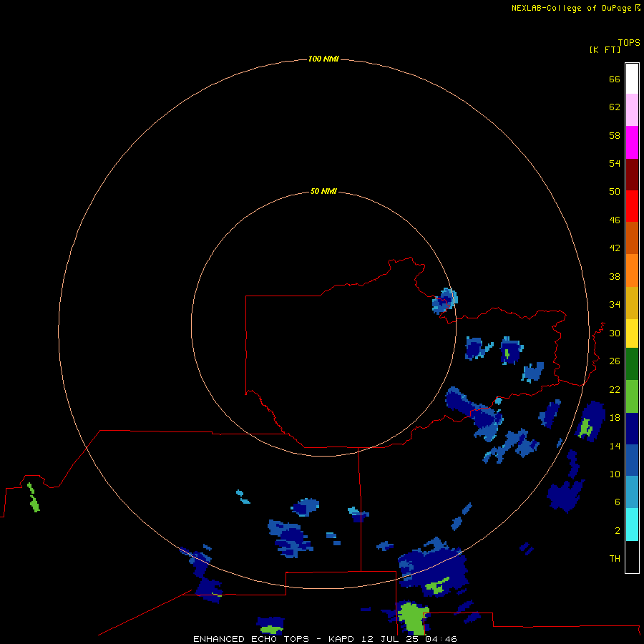Click the legend value 14

point(615,446)
